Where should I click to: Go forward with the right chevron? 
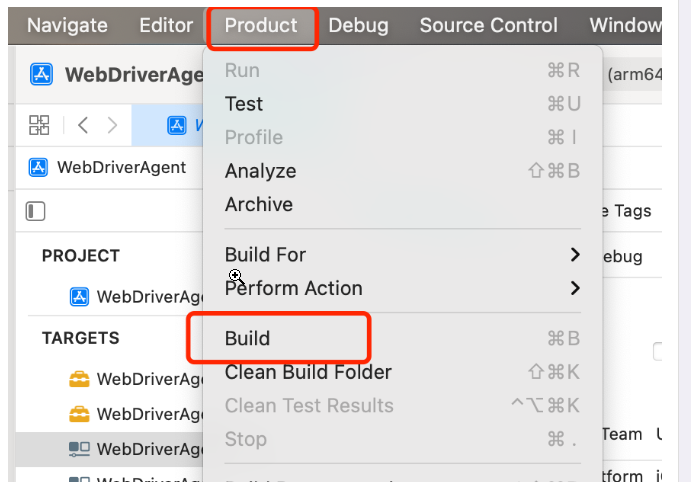pyautogui.click(x=112, y=125)
